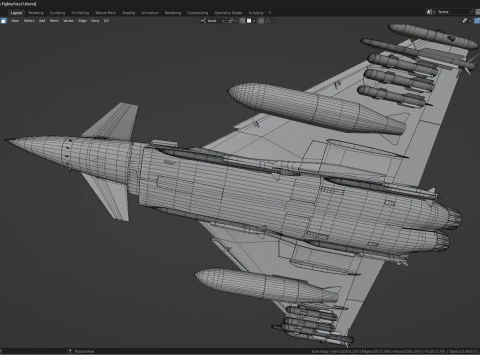Open the Shading workspace tab
This screenshot has height=360, width=480.
point(128,13)
